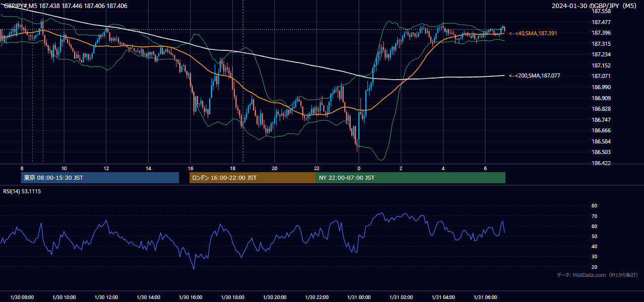Click price axis value 187.071
This screenshot has height=302, width=644.
(601, 76)
